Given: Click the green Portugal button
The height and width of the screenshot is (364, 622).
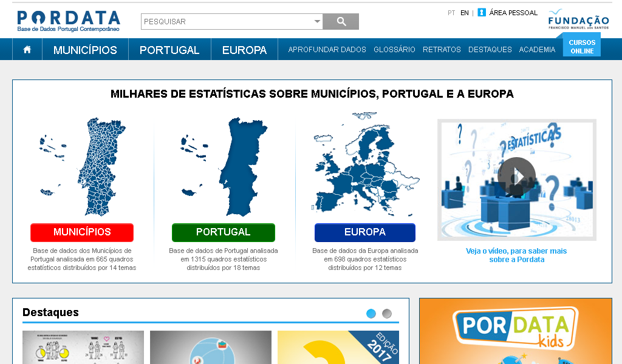Looking at the screenshot, I should tap(223, 232).
